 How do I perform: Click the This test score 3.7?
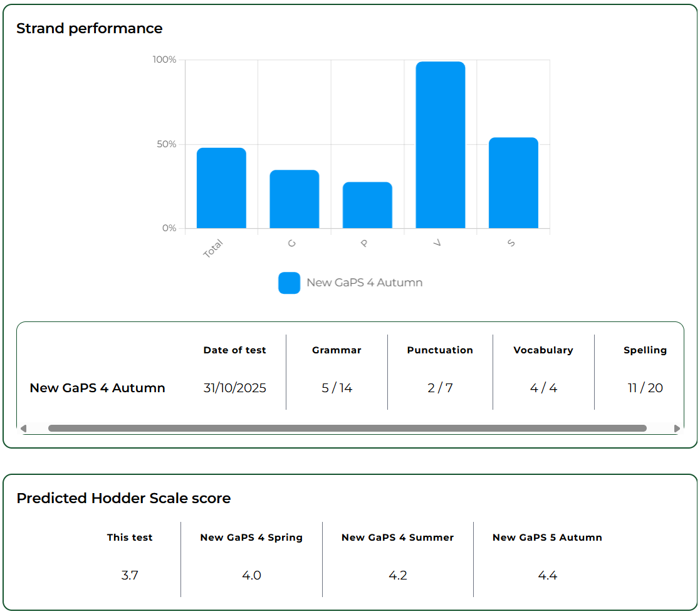coord(130,575)
